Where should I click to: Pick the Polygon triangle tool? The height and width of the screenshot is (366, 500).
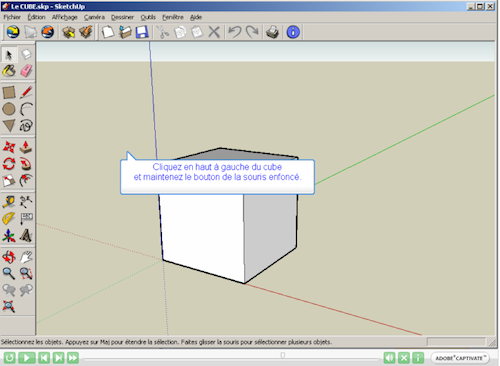coord(9,126)
